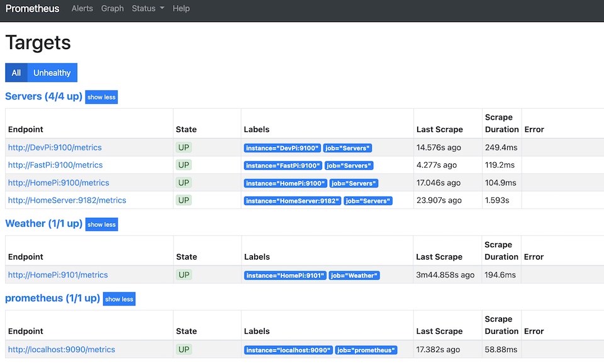Click the UP state badge for localhost:9090
The width and height of the screenshot is (604, 364).
(184, 350)
